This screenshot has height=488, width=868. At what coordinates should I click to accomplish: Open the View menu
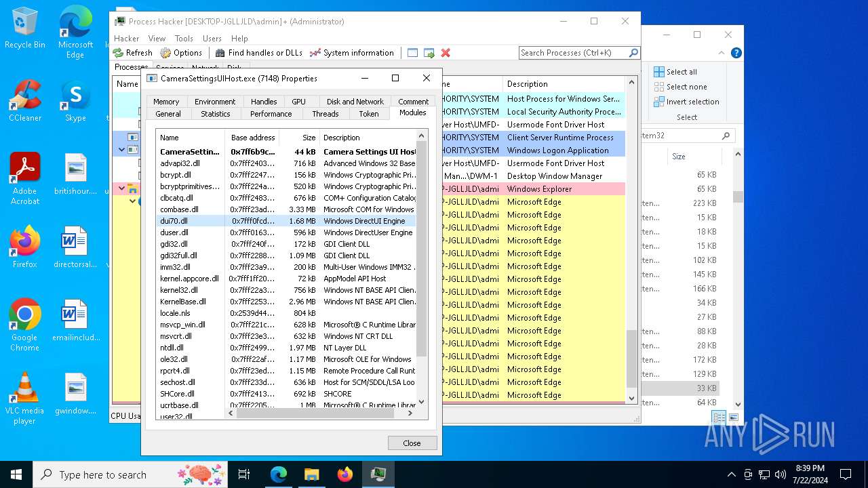(157, 39)
